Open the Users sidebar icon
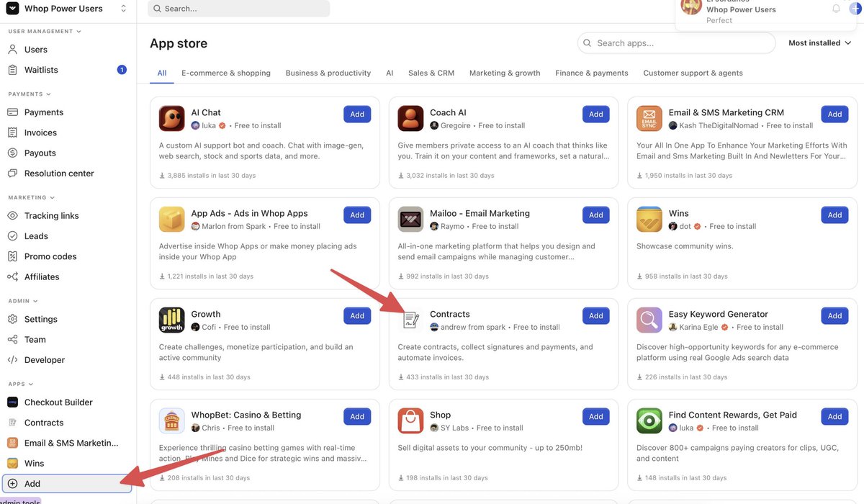This screenshot has height=504, width=864. (x=12, y=50)
